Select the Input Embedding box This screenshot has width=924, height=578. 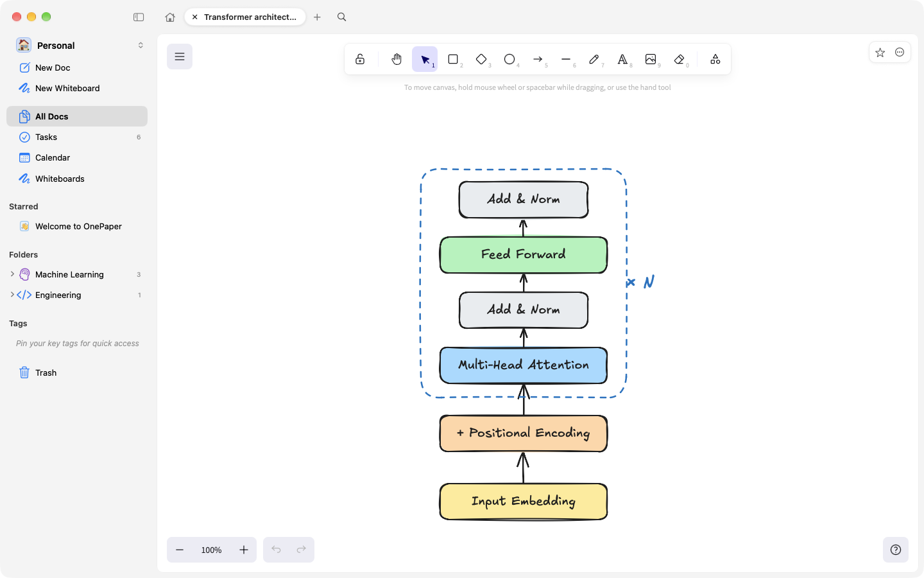click(x=524, y=502)
